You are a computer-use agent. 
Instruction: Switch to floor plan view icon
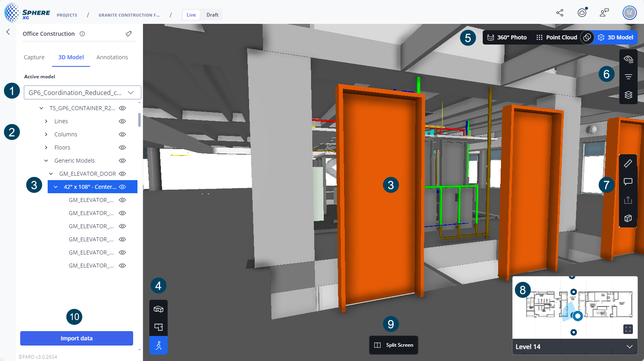pyautogui.click(x=159, y=327)
